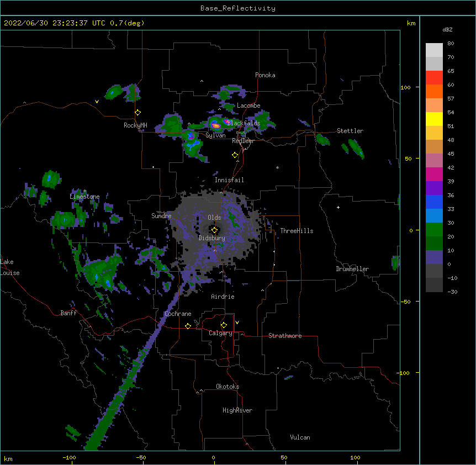Click the Lake Louise label

(9, 267)
